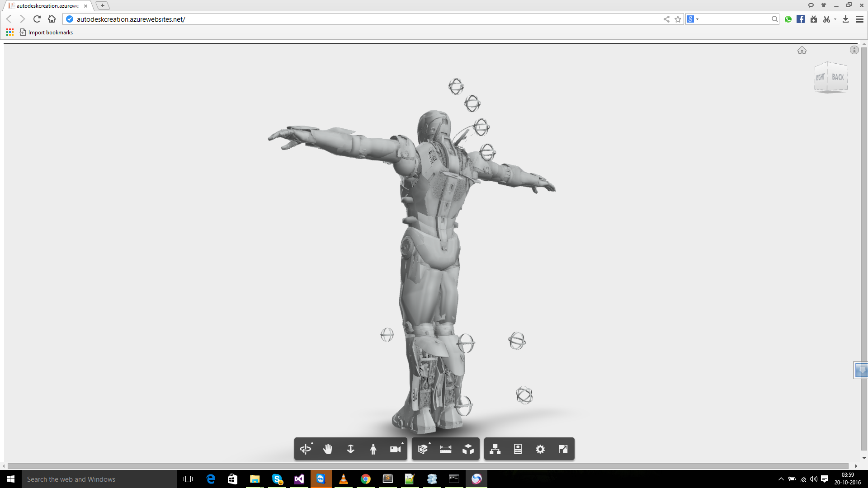Open a new browser tab
The height and width of the screenshot is (488, 868).
point(103,5)
